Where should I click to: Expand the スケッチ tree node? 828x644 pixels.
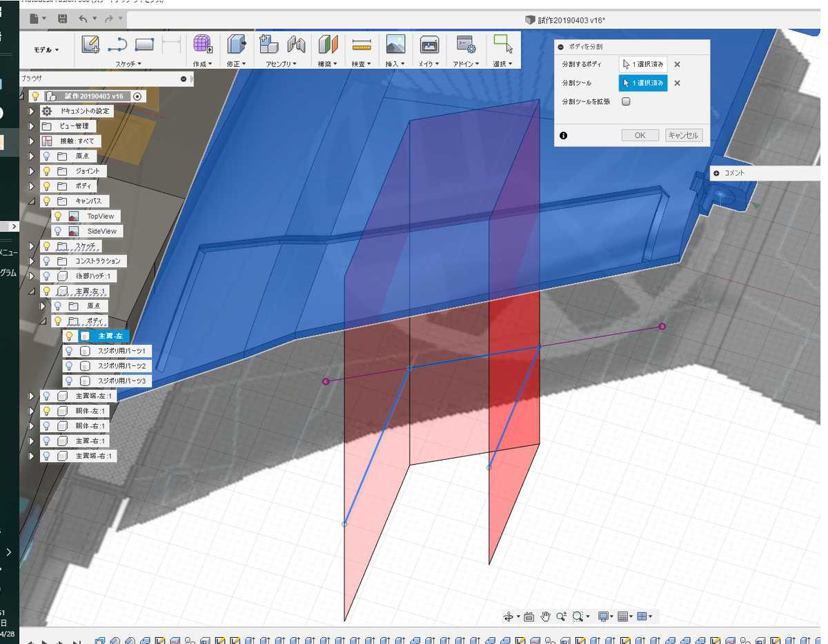click(31, 246)
